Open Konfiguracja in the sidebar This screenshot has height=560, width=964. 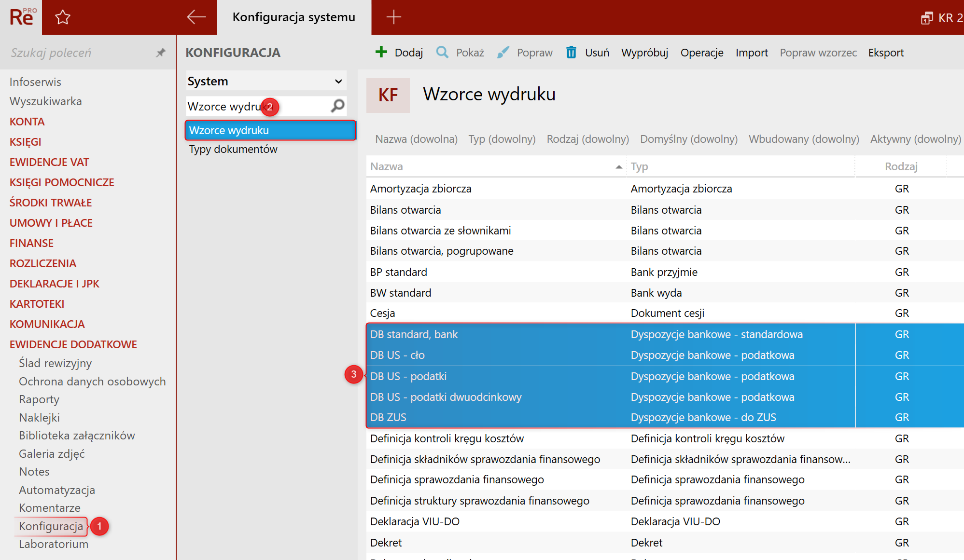click(x=51, y=526)
